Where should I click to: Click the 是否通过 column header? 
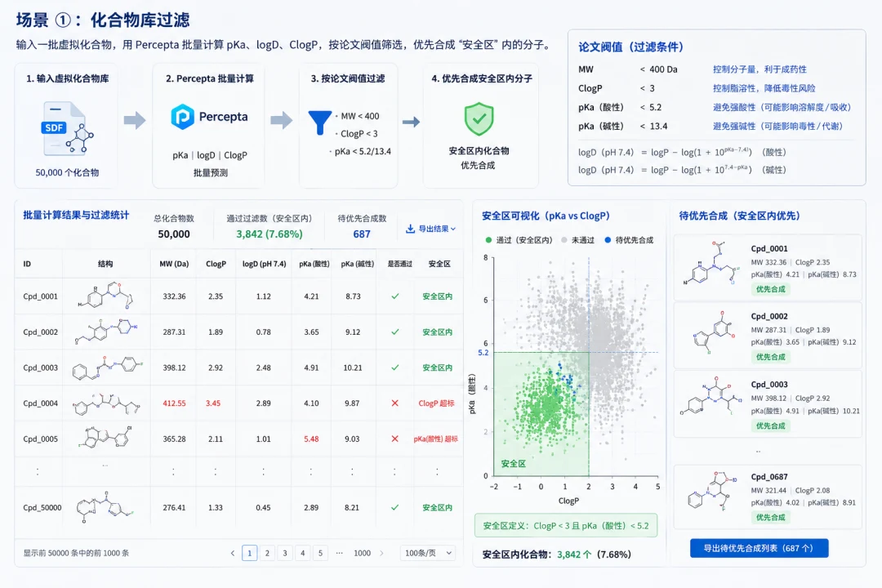tap(400, 263)
